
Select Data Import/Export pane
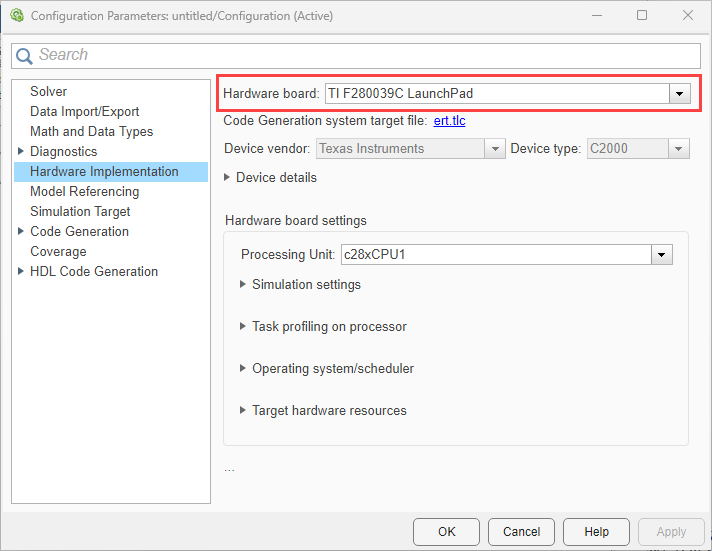(85, 112)
